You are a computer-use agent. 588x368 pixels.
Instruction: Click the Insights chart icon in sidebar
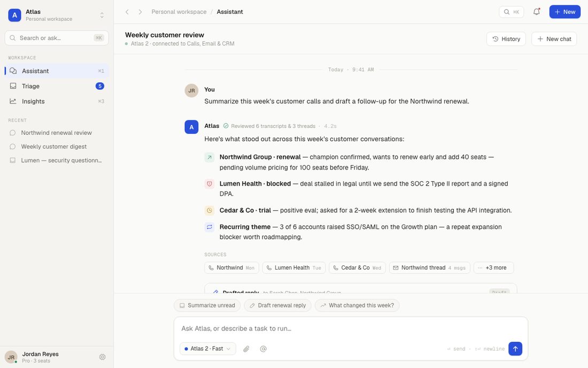pyautogui.click(x=13, y=101)
